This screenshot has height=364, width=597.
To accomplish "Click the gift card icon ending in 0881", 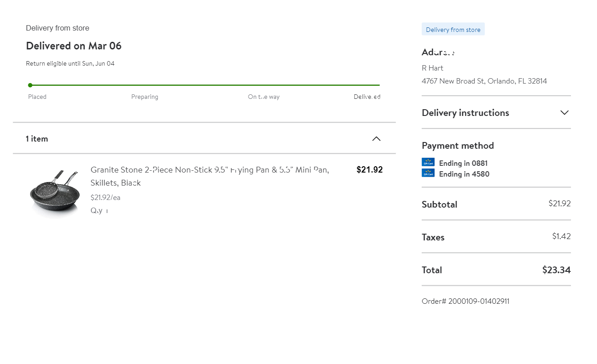I will (x=428, y=162).
